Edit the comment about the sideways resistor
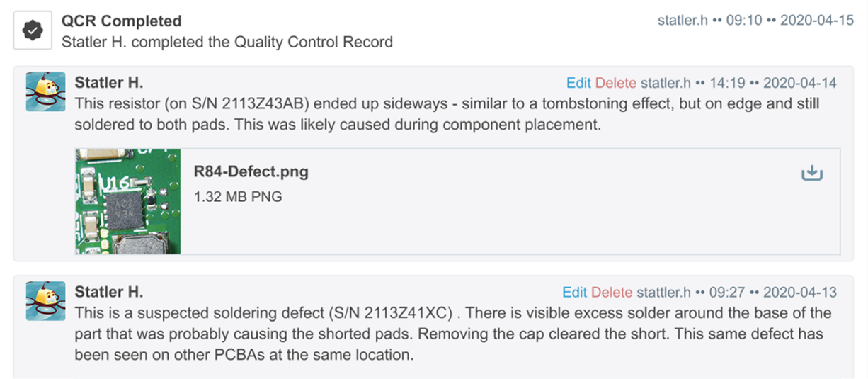The image size is (868, 379). [579, 83]
